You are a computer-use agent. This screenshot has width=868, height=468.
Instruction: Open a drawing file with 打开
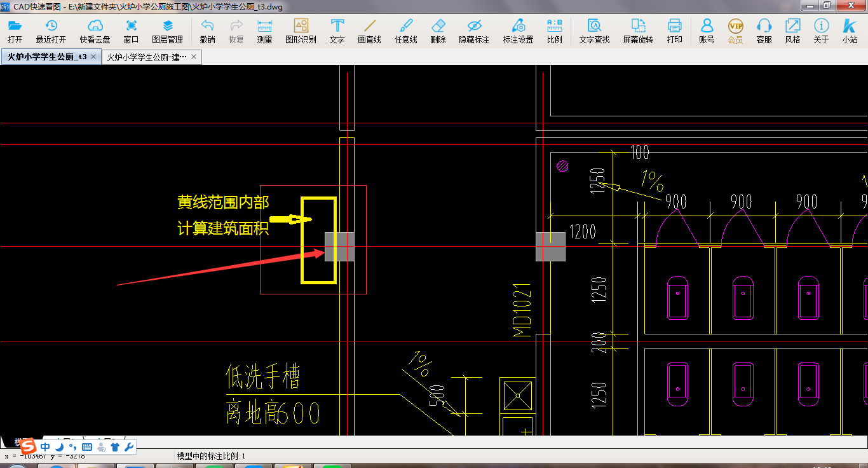15,31
